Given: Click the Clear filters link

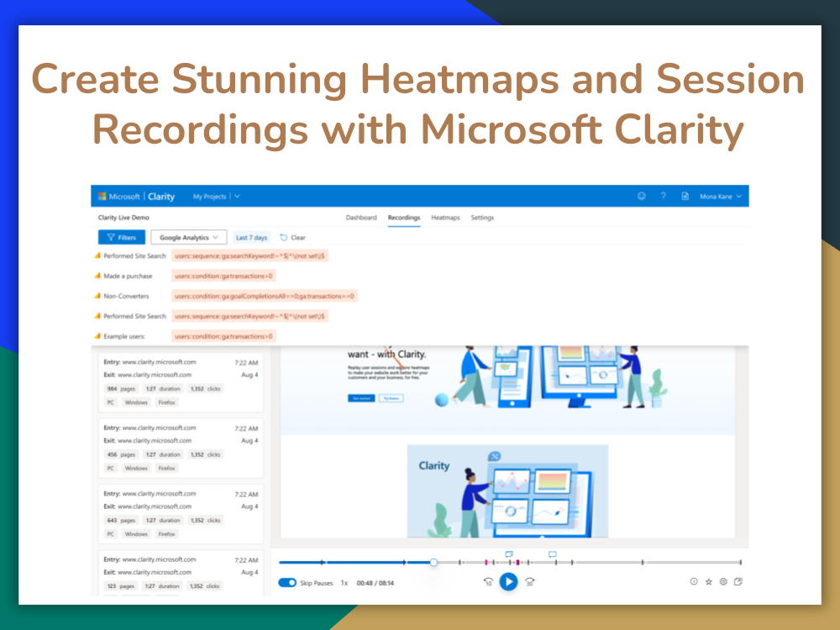Looking at the screenshot, I should tap(293, 237).
